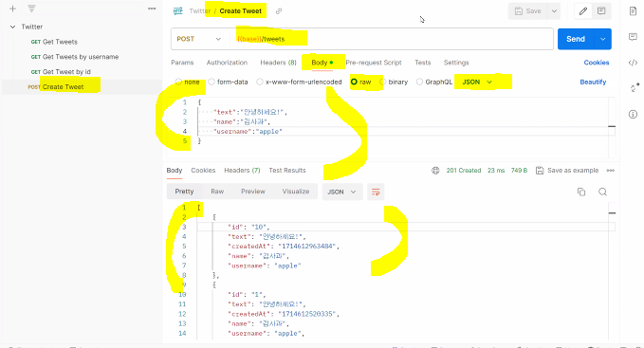The height and width of the screenshot is (348, 644).
Task: Open request info icon in right sidebar
Action: [x=633, y=114]
